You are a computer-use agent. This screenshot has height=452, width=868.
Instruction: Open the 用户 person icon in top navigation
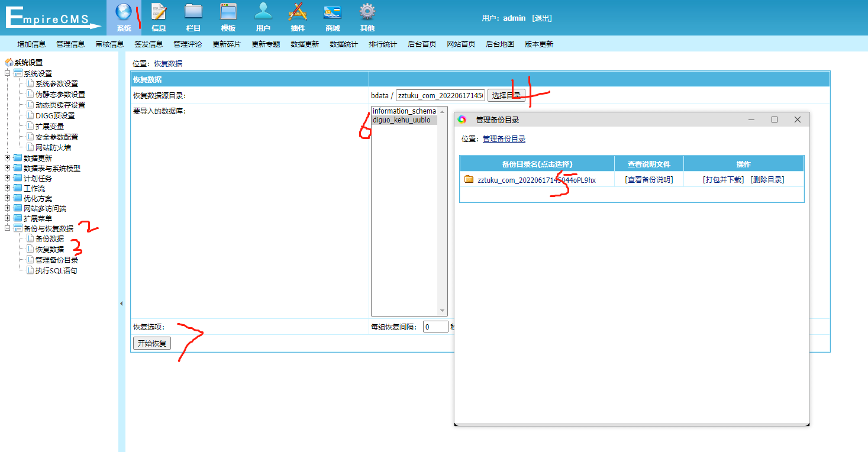point(263,12)
